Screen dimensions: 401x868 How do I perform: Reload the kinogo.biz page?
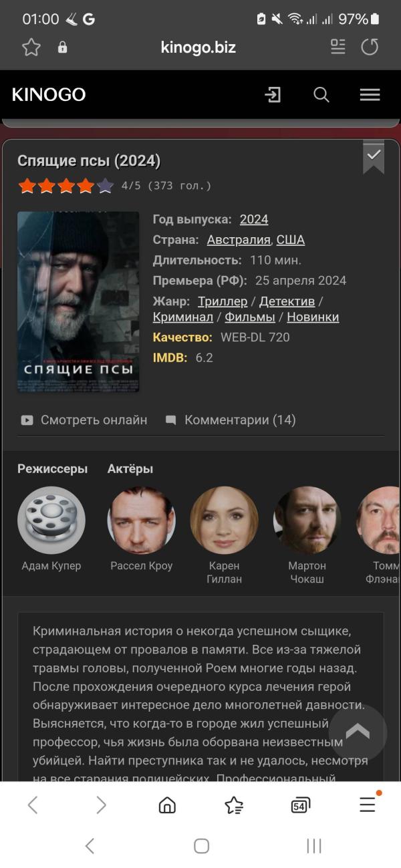coord(370,47)
